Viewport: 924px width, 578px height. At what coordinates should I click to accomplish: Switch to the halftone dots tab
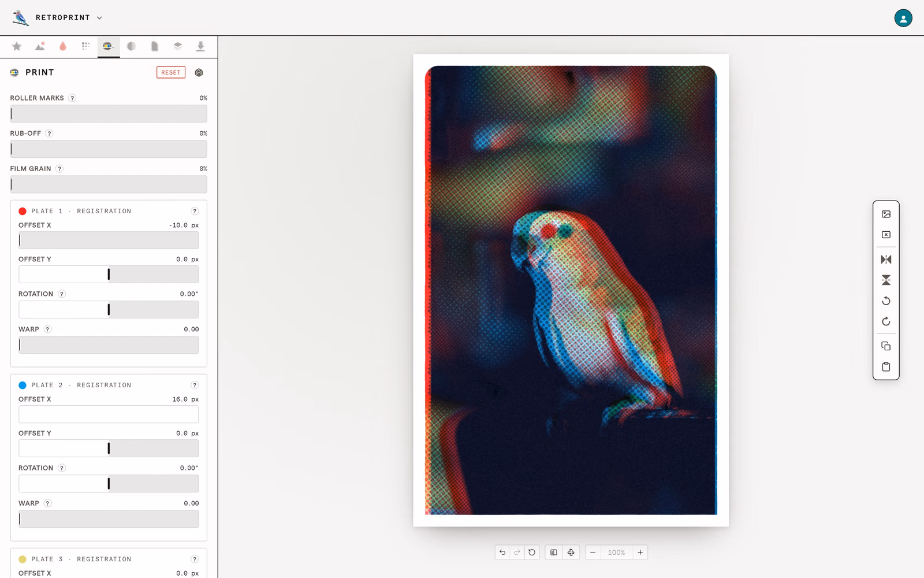[x=85, y=46]
